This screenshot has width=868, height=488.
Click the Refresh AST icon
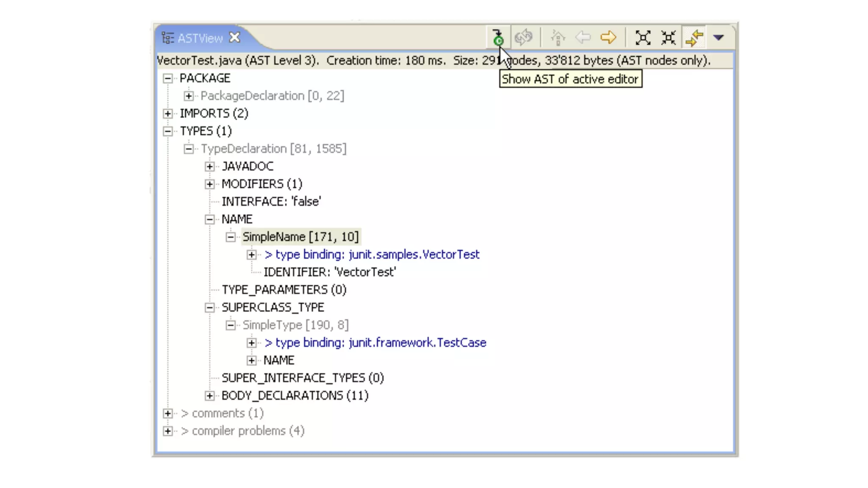523,38
